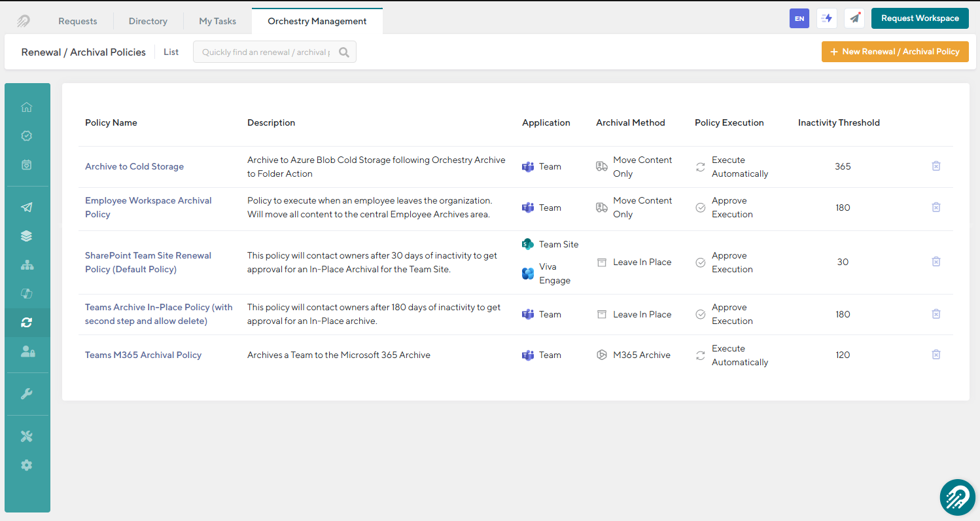Delete the Teams M365 Archival Policy
The image size is (980, 521).
[936, 355]
